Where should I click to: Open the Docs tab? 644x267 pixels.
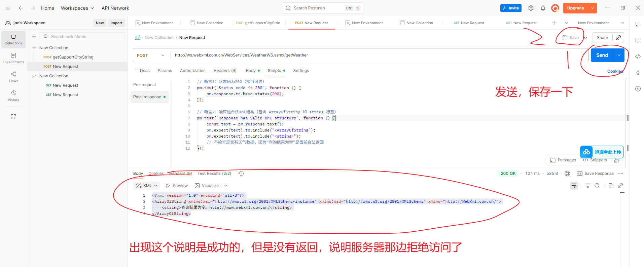[x=142, y=71]
